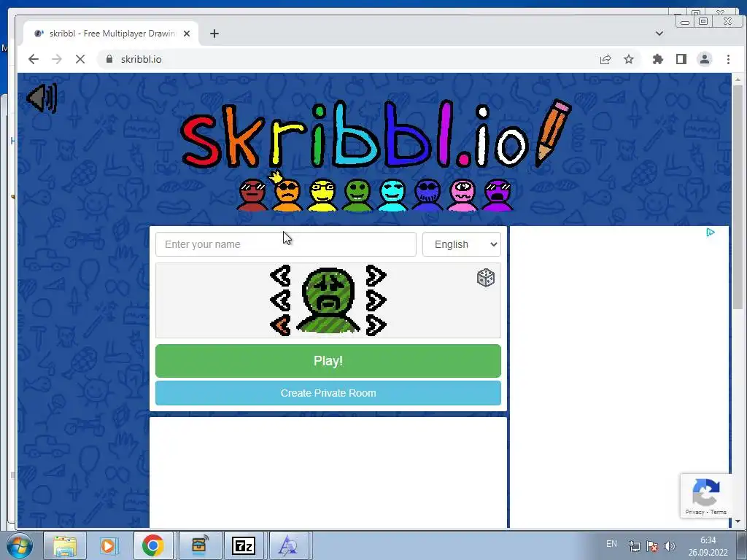The image size is (747, 560).
Task: Open the blue letter A app in taskbar
Action: (288, 545)
